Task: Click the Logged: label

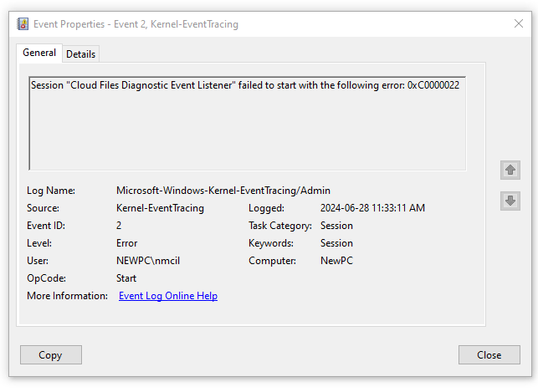Action: pyautogui.click(x=266, y=208)
